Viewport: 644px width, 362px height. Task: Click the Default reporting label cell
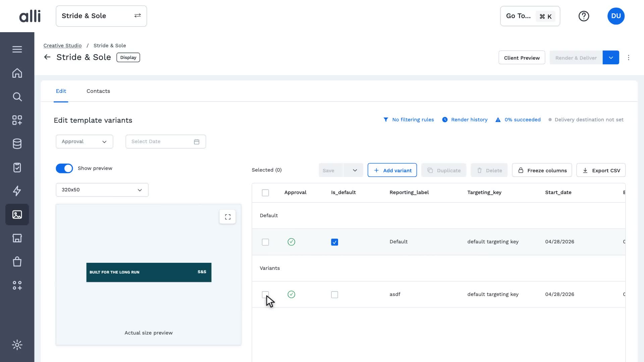click(x=398, y=242)
